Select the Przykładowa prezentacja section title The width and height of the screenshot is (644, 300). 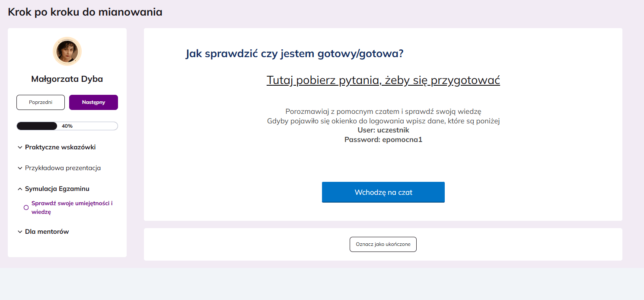(63, 168)
